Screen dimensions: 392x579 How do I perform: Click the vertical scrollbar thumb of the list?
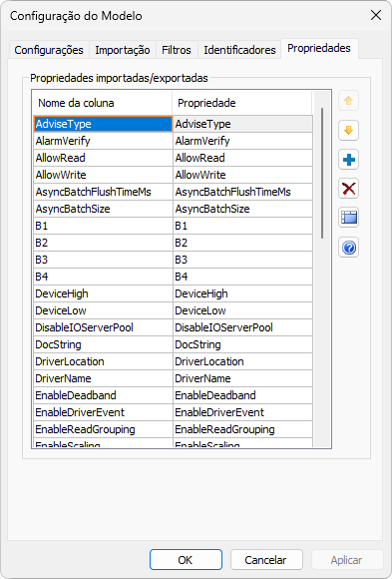tap(322, 173)
